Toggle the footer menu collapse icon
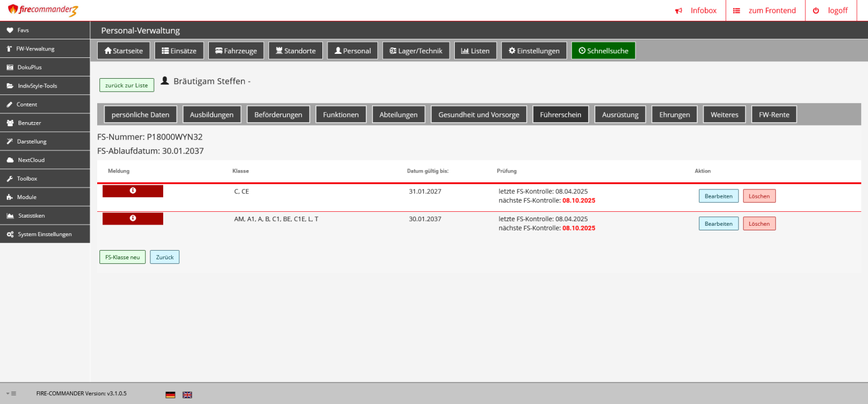868x404 pixels. click(x=11, y=394)
